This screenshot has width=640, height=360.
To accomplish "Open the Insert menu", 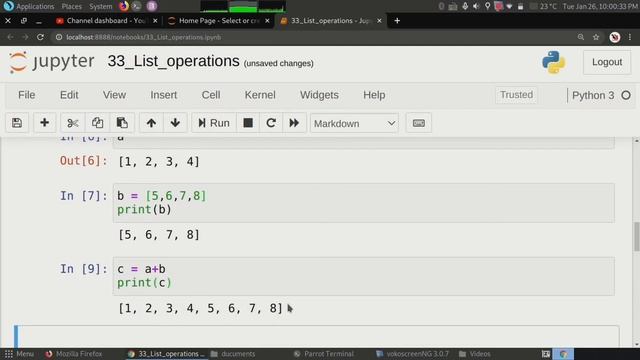I will (x=163, y=95).
